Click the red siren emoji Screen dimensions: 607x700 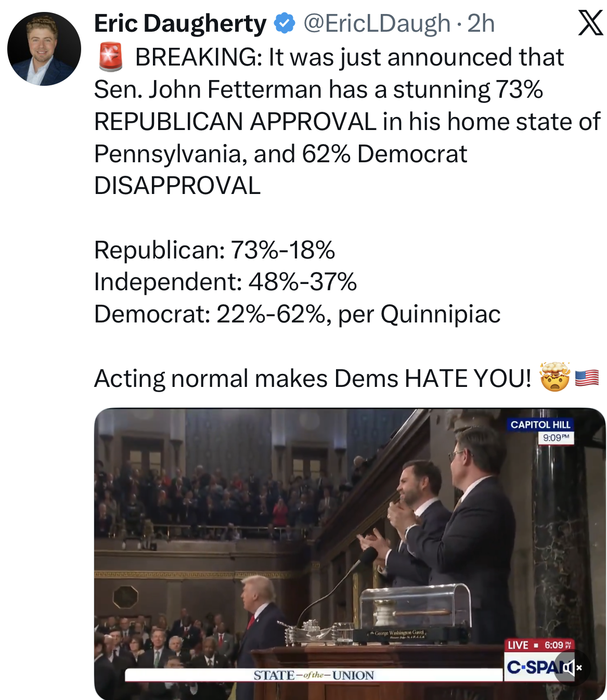(110, 57)
